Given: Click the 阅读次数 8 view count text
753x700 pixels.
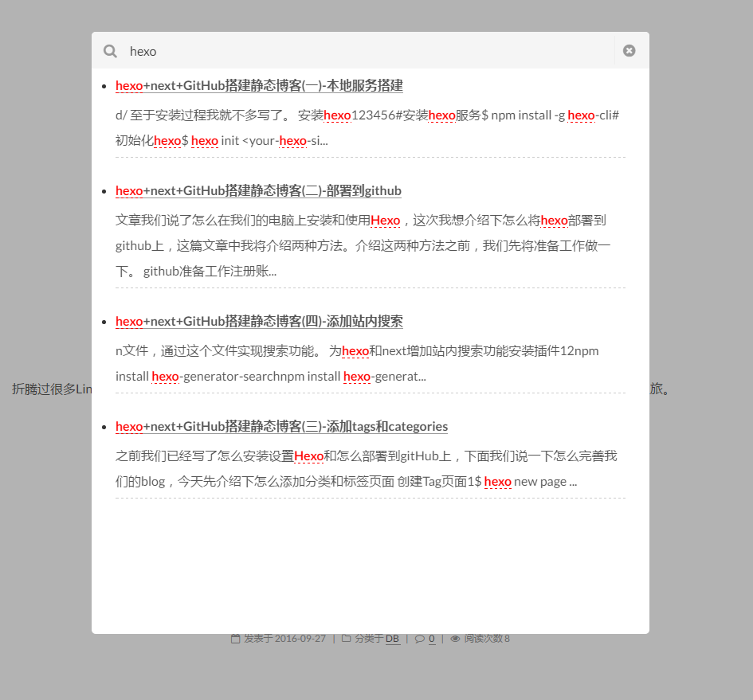Looking at the screenshot, I should (x=487, y=639).
